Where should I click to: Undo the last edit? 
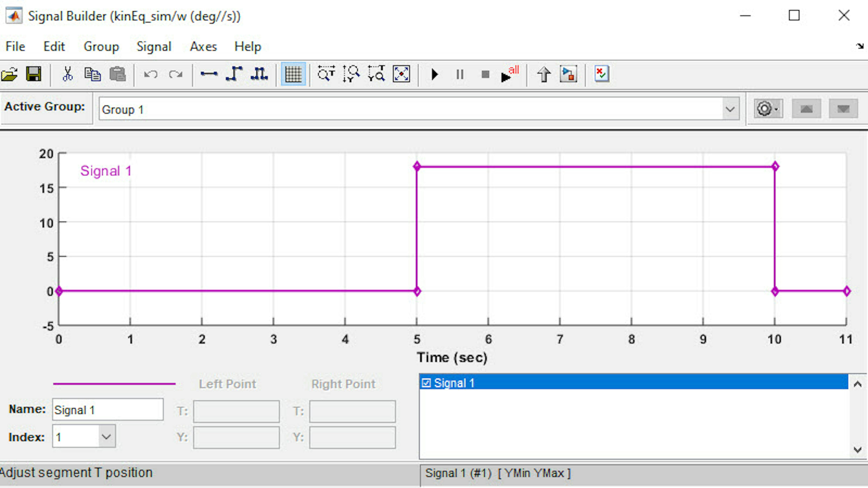point(151,74)
